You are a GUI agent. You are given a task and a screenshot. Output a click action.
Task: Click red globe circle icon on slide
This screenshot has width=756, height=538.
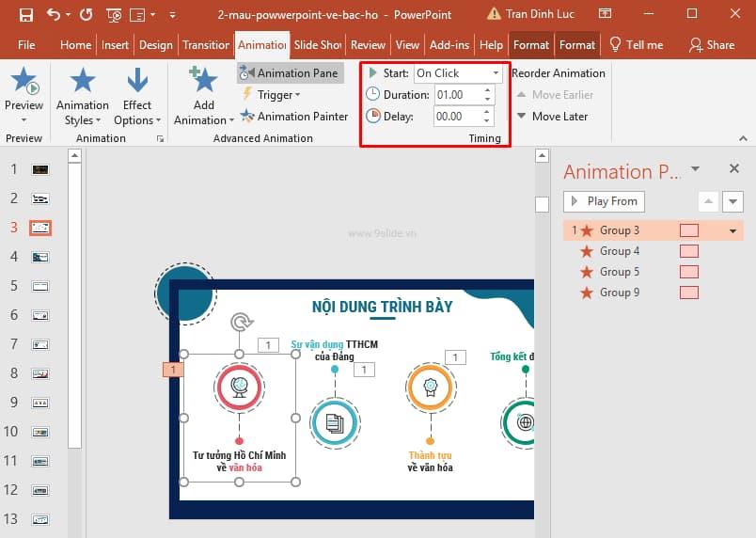pyautogui.click(x=239, y=388)
